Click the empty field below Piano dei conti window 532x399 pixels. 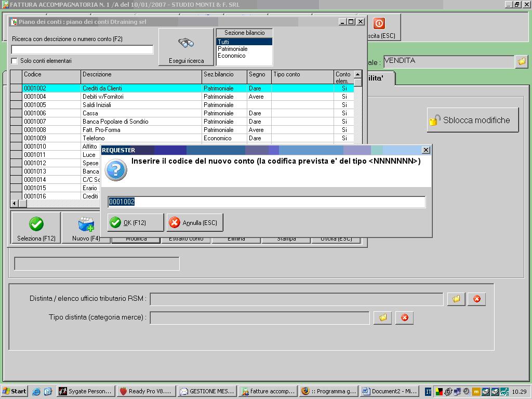pyautogui.click(x=97, y=263)
